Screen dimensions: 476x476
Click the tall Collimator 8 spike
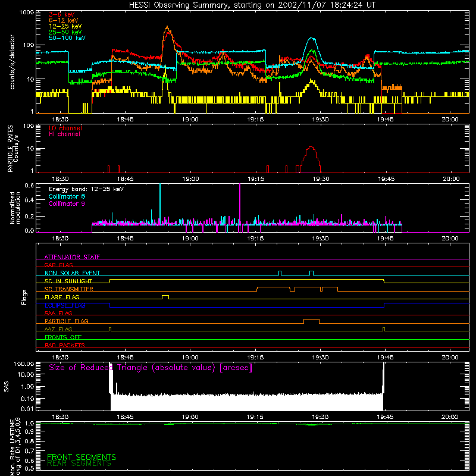tap(160, 203)
